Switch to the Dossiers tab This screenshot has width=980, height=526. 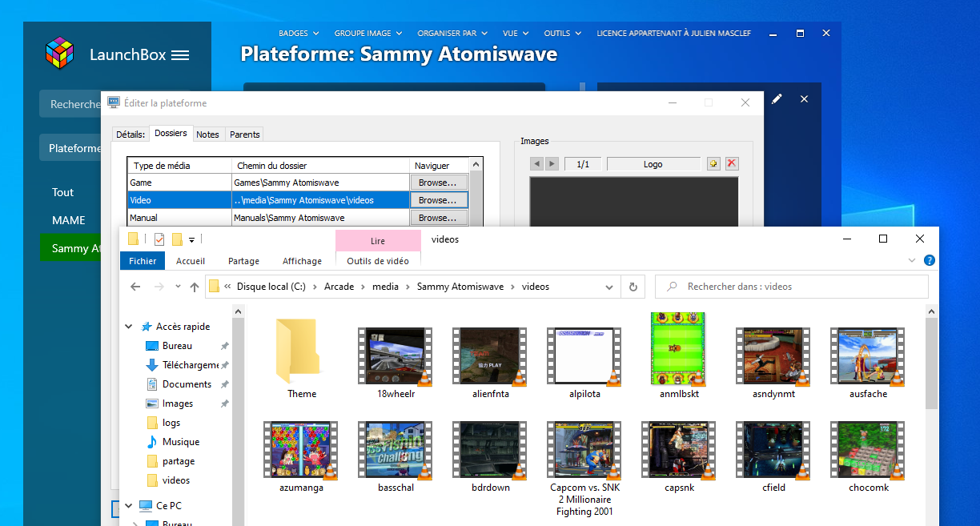[x=171, y=134]
